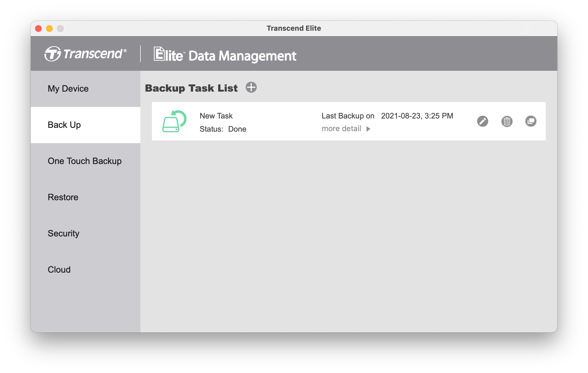Minimize the Transcend Elite window
This screenshot has width=588, height=373.
coord(49,29)
